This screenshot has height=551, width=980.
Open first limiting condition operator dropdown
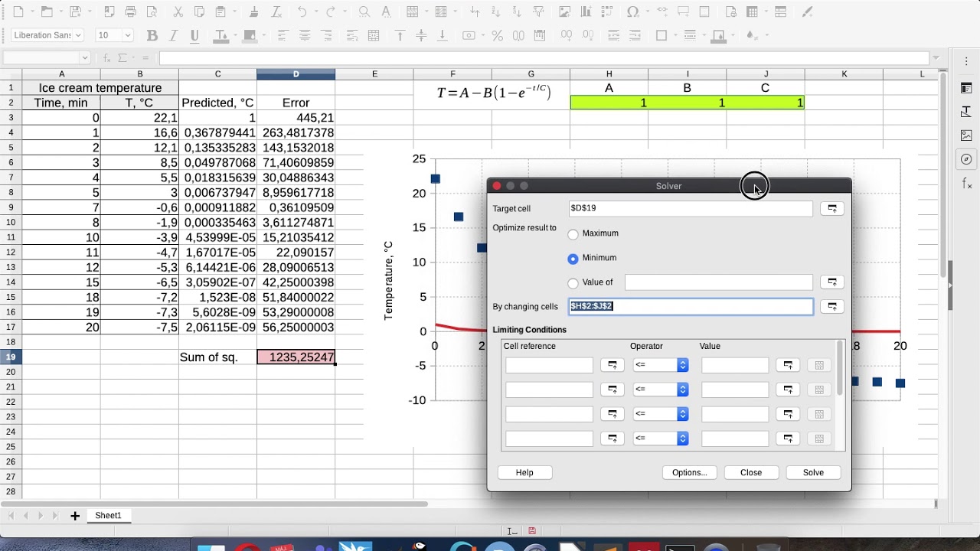661,365
